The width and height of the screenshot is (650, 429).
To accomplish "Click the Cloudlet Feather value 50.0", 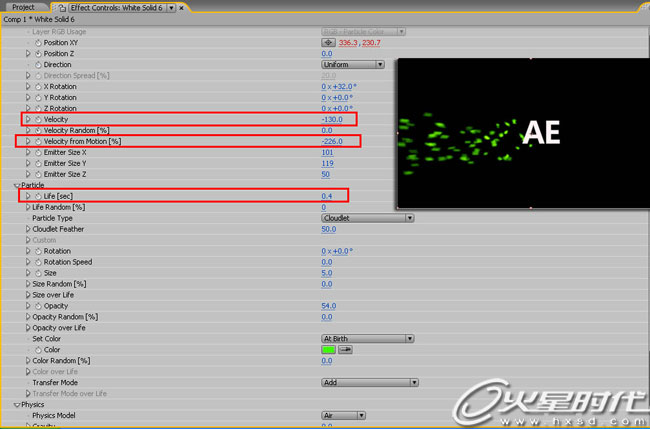I will click(x=329, y=229).
